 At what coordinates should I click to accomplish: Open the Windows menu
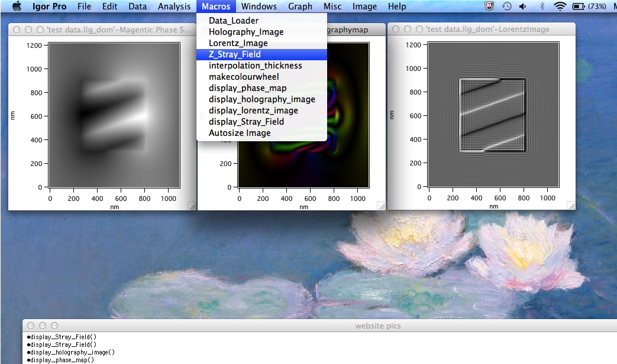coord(259,6)
